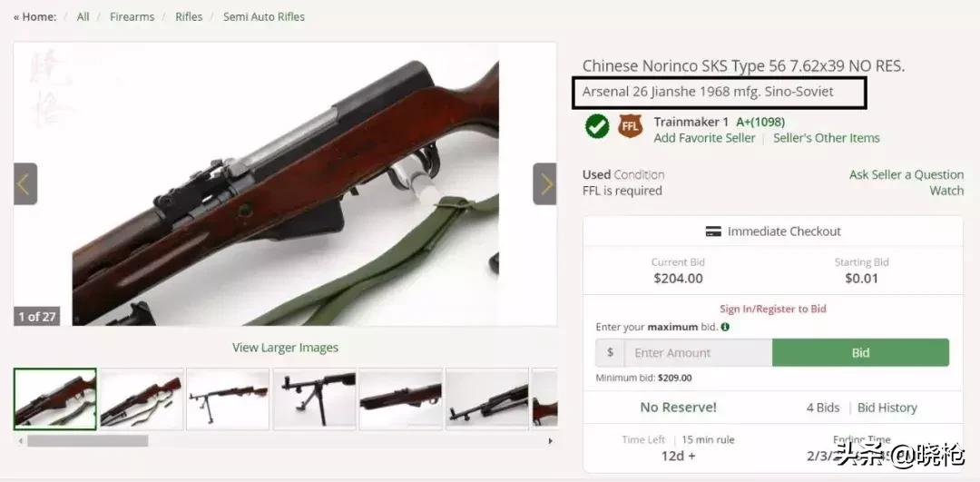
Task: Go to previous image with left arrow
Action: coord(25,183)
